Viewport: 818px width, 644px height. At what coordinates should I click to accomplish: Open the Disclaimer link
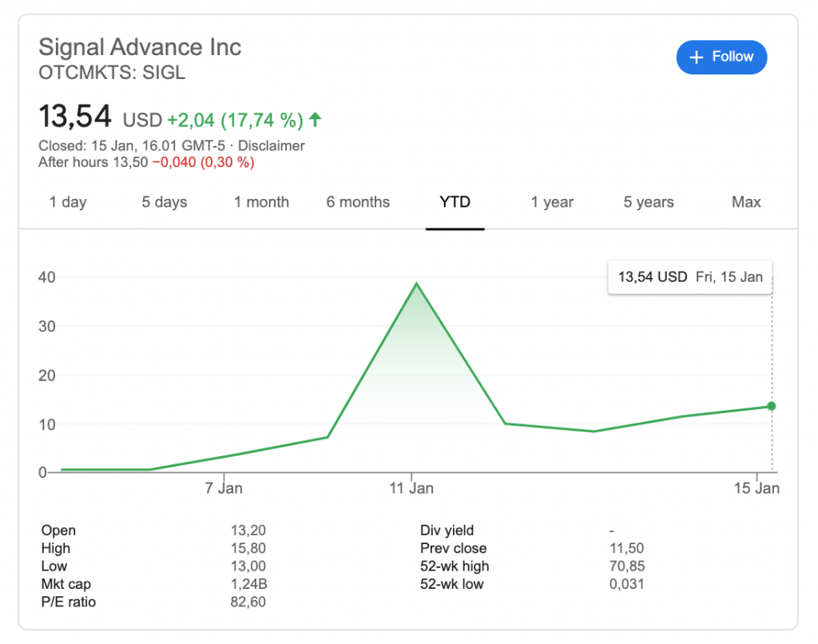point(271,146)
